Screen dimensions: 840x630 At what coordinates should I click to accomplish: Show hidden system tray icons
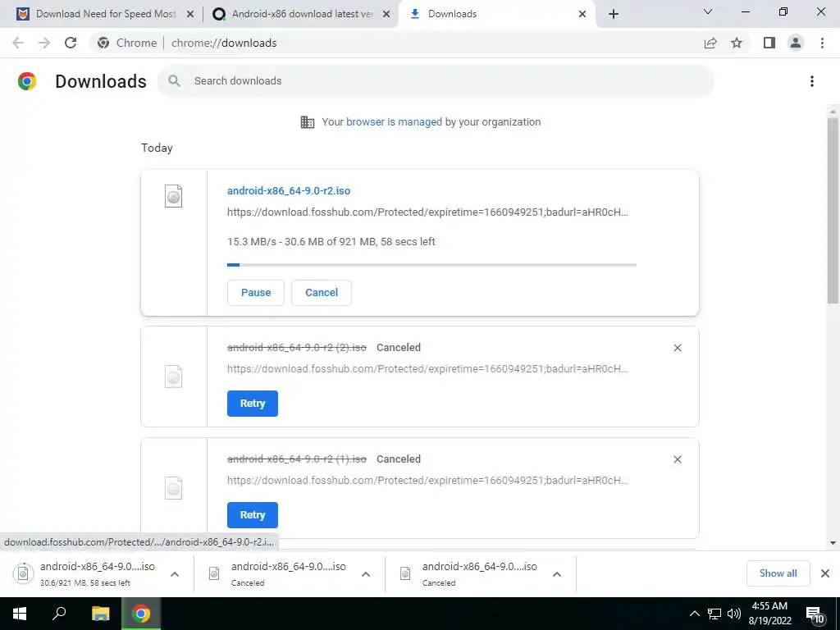[694, 614]
